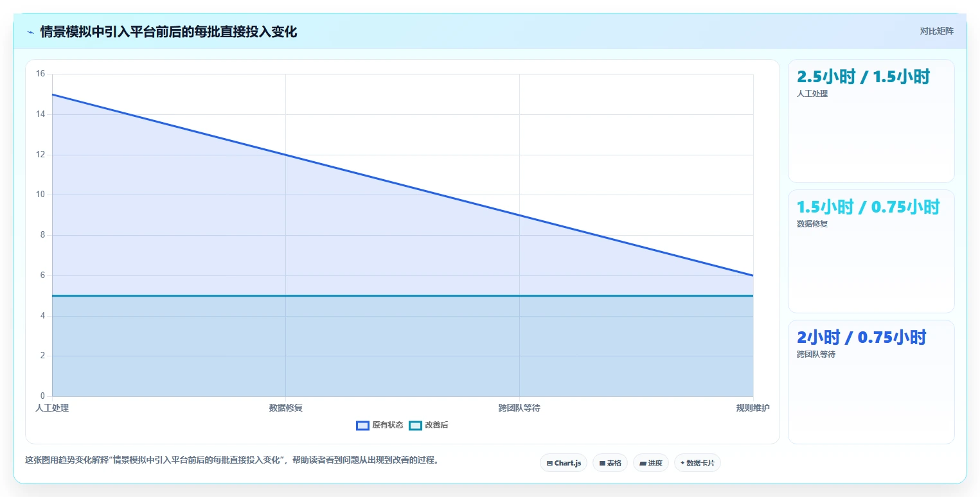Image resolution: width=980 pixels, height=497 pixels.
Task: Click the icon inside the 表格 chip
Action: 602,463
